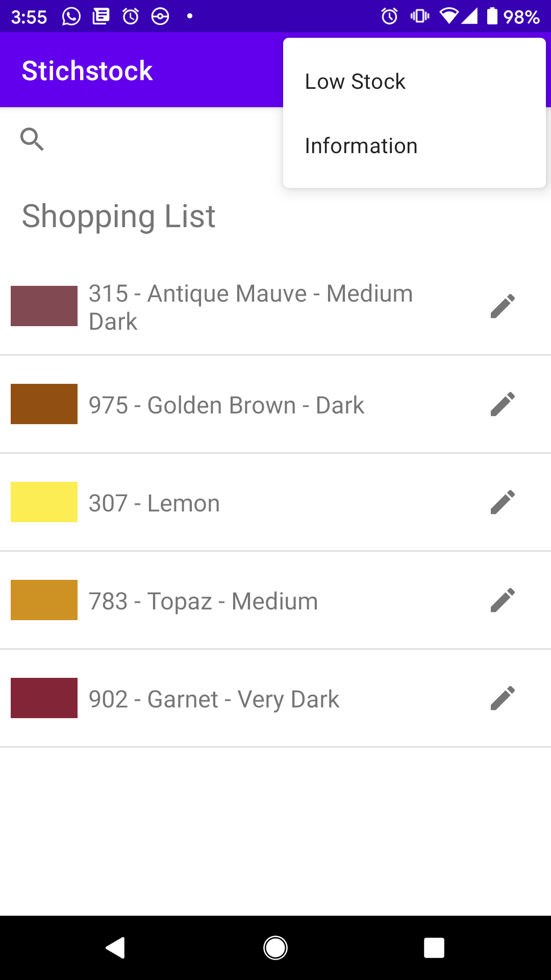Edit the 315 Antique Mauve entry

[x=503, y=306]
